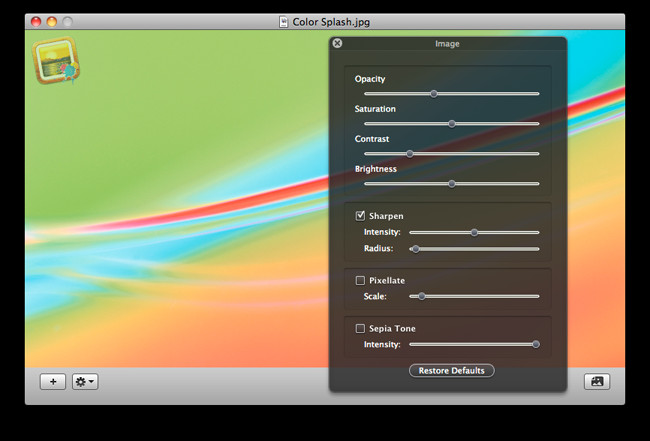Click the Contrast slider knob
This screenshot has height=441, width=650.
[x=410, y=154]
